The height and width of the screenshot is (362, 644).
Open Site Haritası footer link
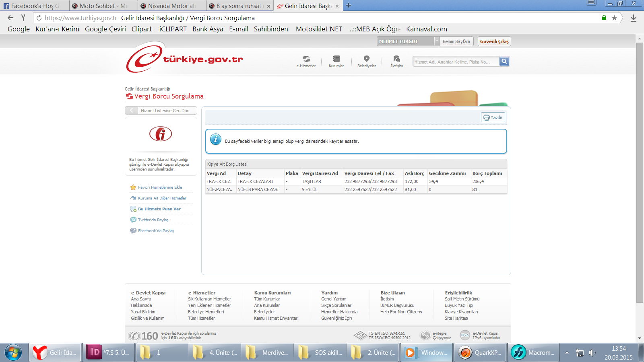click(x=456, y=318)
